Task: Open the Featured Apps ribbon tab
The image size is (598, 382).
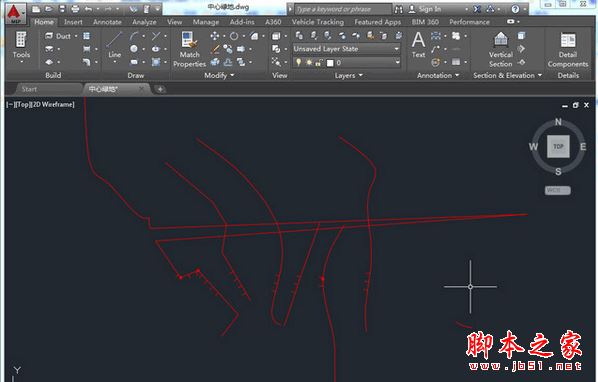Action: (x=378, y=22)
